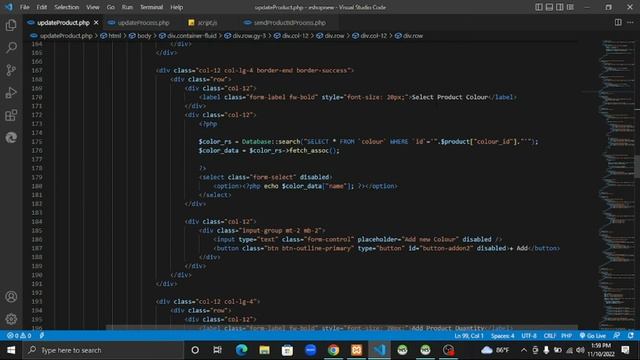Image resolution: width=640 pixels, height=360 pixels.
Task: Open the File menu
Action: coord(24,7)
